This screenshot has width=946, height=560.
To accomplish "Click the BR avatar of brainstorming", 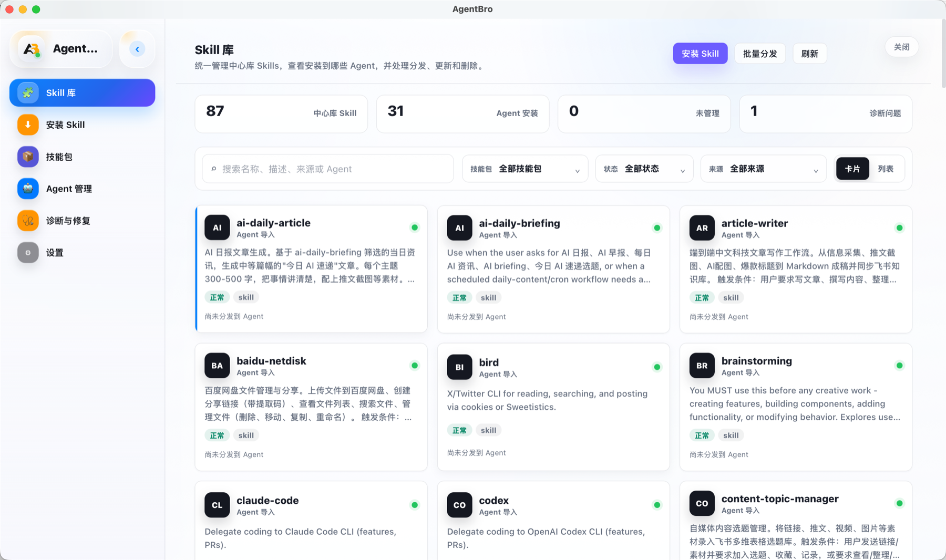I will coord(702,366).
